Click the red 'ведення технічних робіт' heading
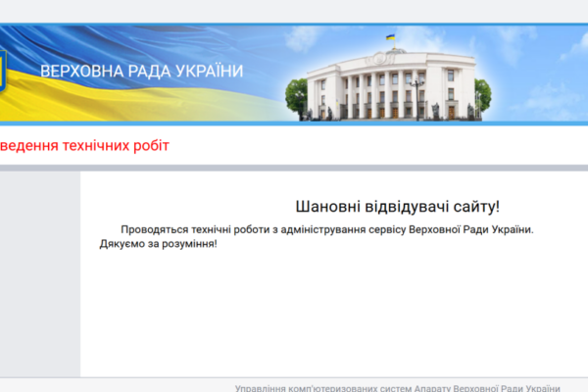The image size is (588, 392). pyautogui.click(x=84, y=146)
